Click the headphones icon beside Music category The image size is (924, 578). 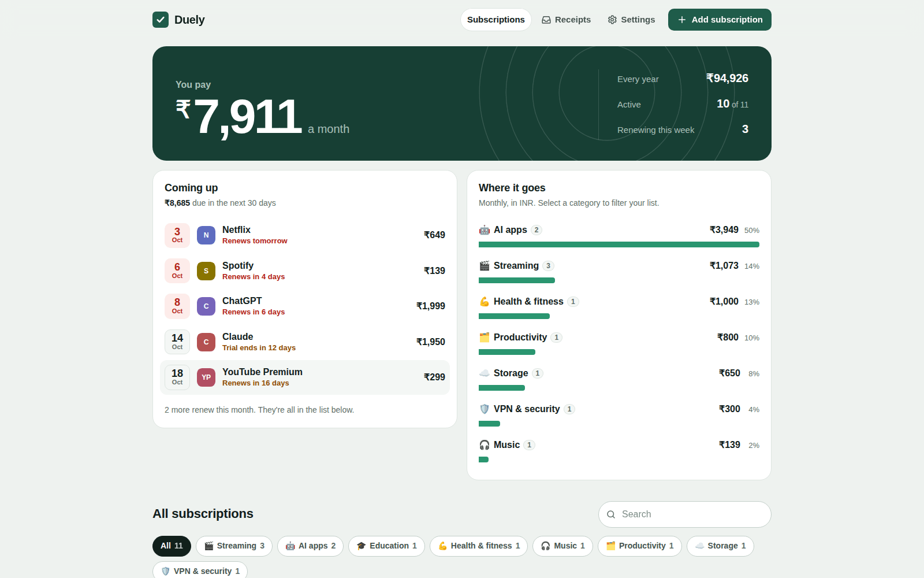click(485, 445)
